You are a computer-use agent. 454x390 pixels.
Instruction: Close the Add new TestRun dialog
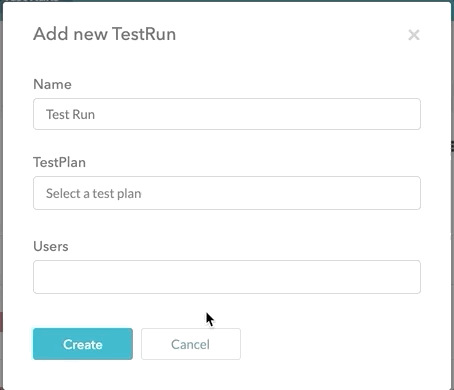414,35
